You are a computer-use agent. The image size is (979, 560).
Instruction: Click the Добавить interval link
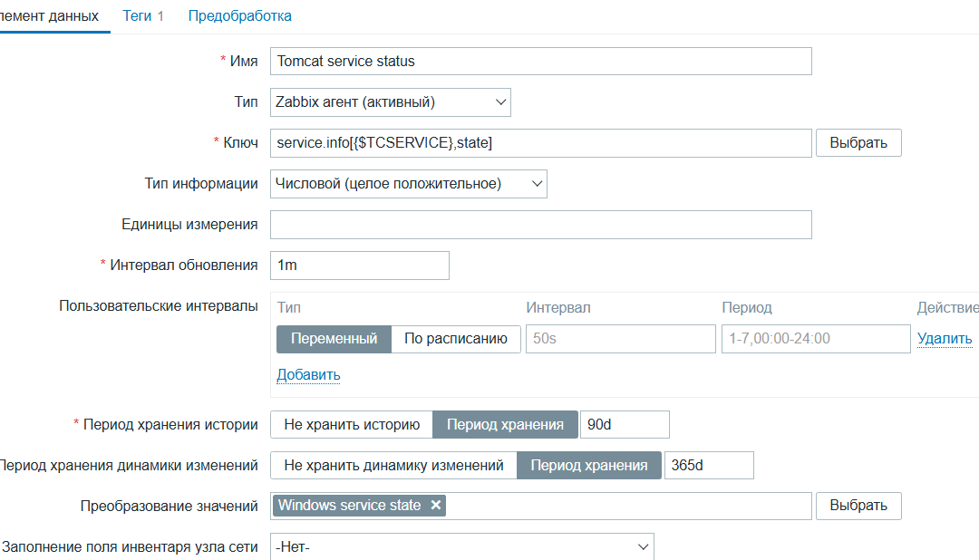tap(308, 374)
